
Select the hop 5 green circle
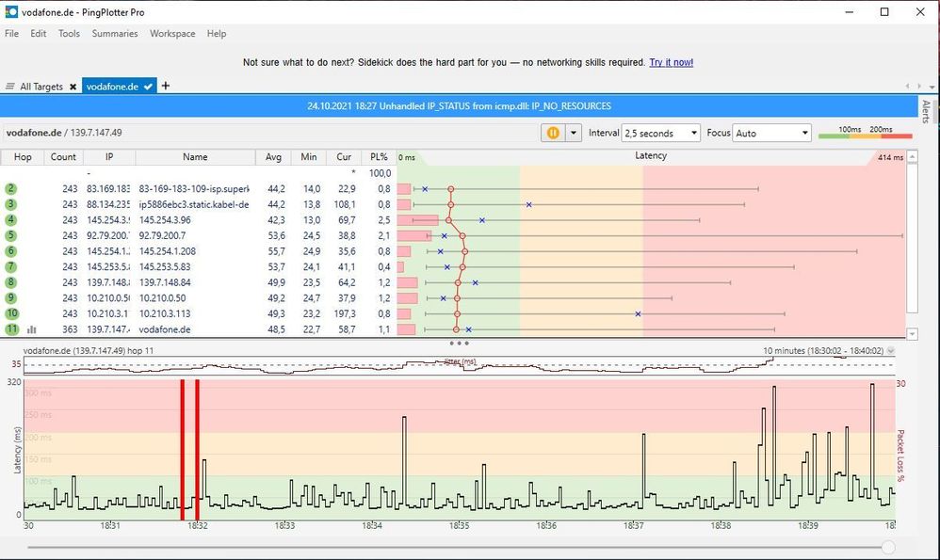click(x=11, y=235)
